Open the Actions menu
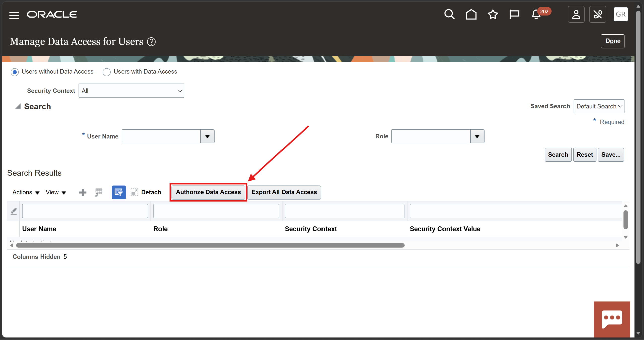644x340 pixels. [26, 192]
